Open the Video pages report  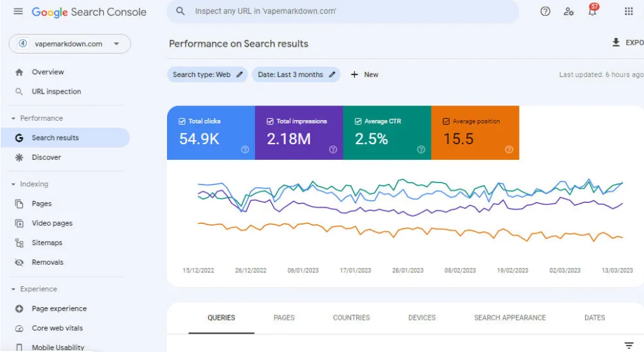pyautogui.click(x=52, y=223)
